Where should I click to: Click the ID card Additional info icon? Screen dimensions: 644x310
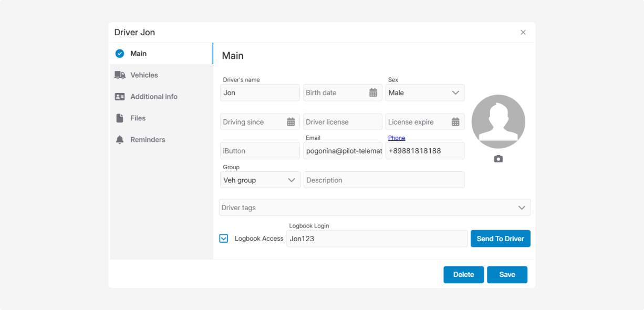[x=120, y=97]
